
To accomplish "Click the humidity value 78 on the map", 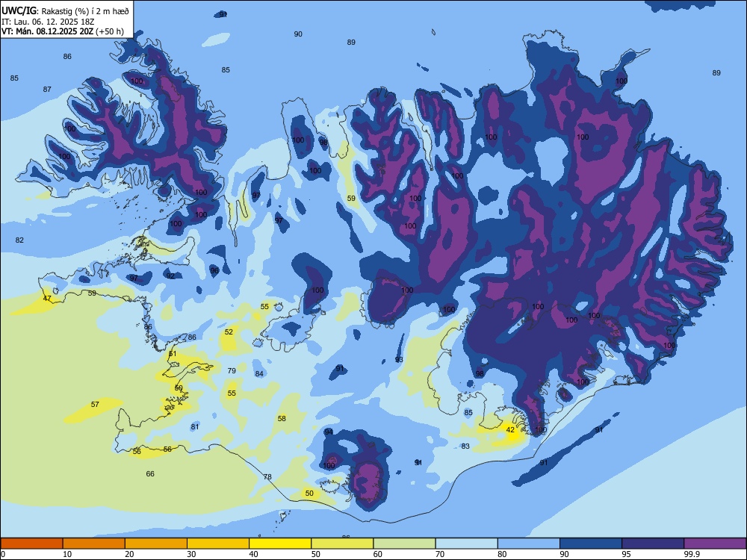I will [267, 476].
